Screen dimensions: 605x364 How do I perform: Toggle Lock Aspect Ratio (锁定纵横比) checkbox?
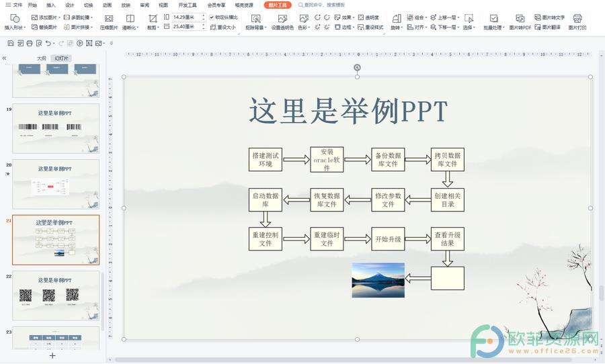coord(212,17)
